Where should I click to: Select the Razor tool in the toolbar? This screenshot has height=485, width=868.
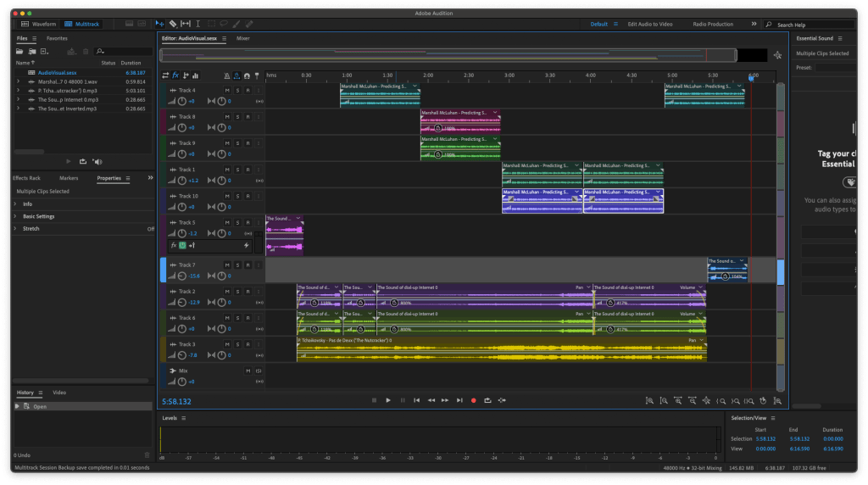[x=173, y=24]
